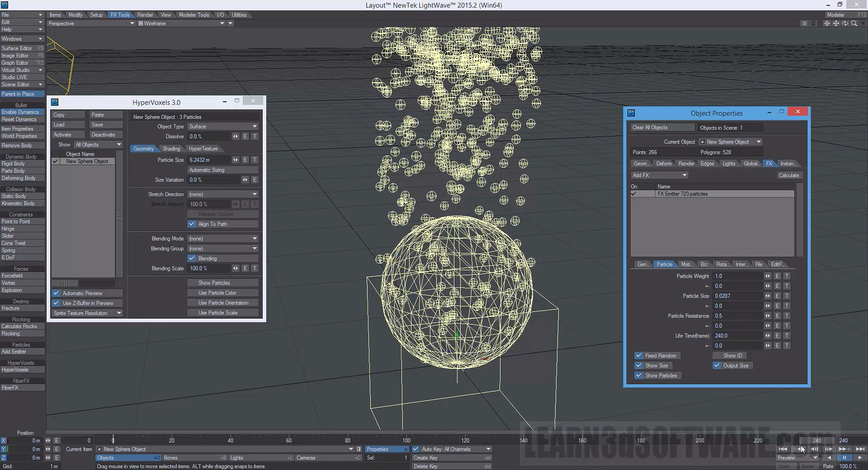Click the Calculate button
This screenshot has width=868, height=470.
tap(789, 175)
